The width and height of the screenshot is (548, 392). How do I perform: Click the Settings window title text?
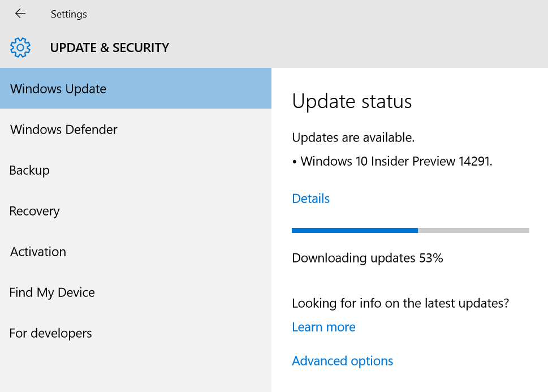(x=69, y=14)
